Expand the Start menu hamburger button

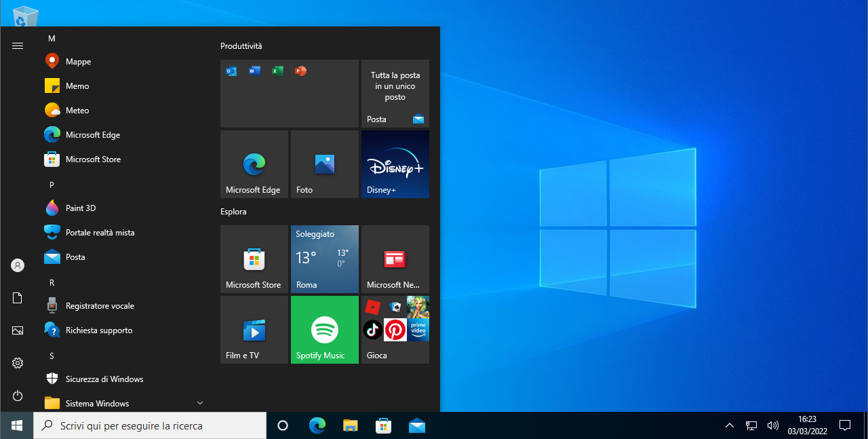pos(18,46)
